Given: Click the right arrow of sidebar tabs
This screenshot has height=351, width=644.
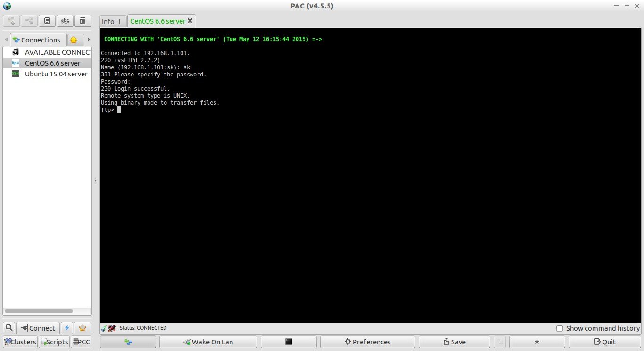Looking at the screenshot, I should point(89,40).
